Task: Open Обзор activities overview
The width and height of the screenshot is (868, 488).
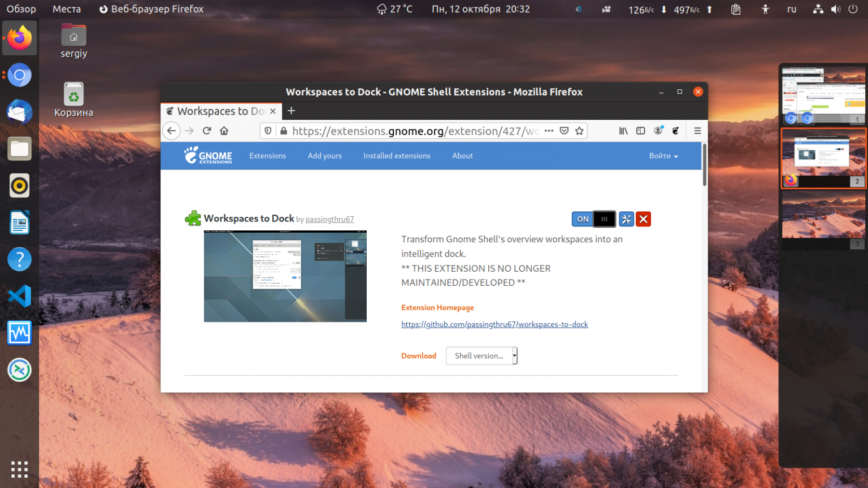Action: [x=21, y=9]
